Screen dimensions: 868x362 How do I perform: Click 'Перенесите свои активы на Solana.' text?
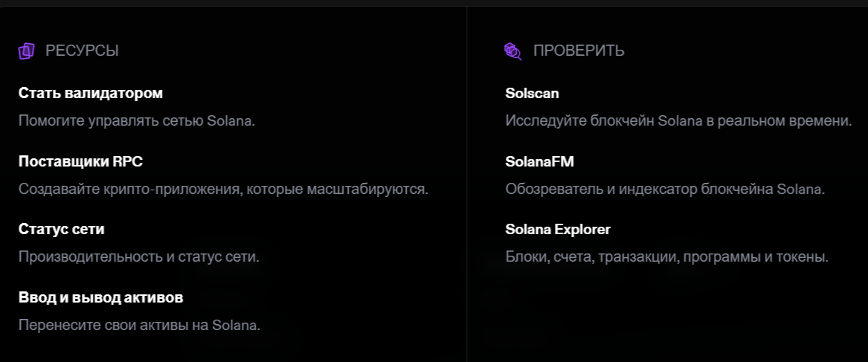tap(139, 326)
